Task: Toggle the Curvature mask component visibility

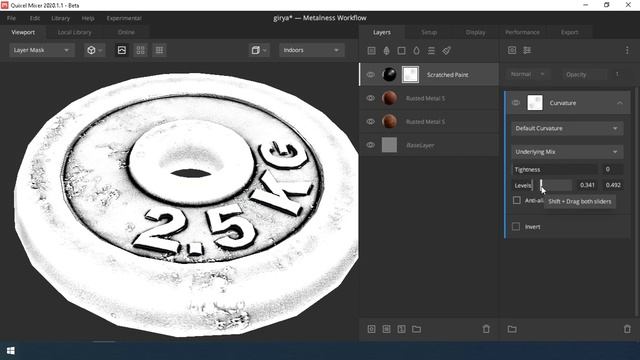Action: pyautogui.click(x=516, y=103)
